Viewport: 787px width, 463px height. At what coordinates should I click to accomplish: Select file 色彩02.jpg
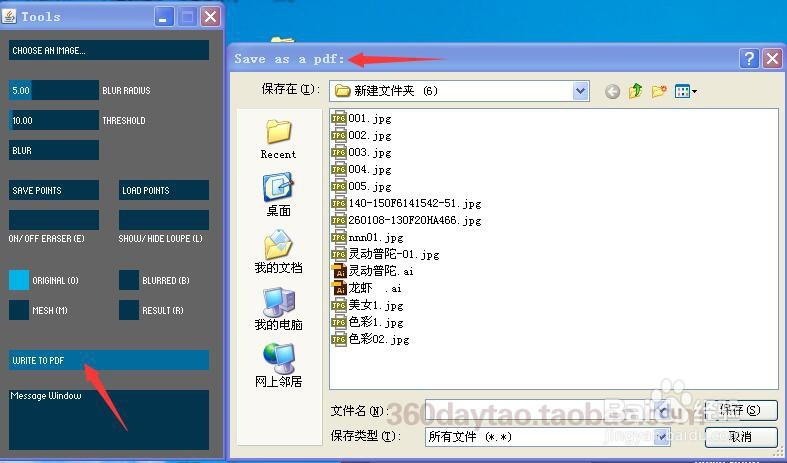pyautogui.click(x=371, y=339)
